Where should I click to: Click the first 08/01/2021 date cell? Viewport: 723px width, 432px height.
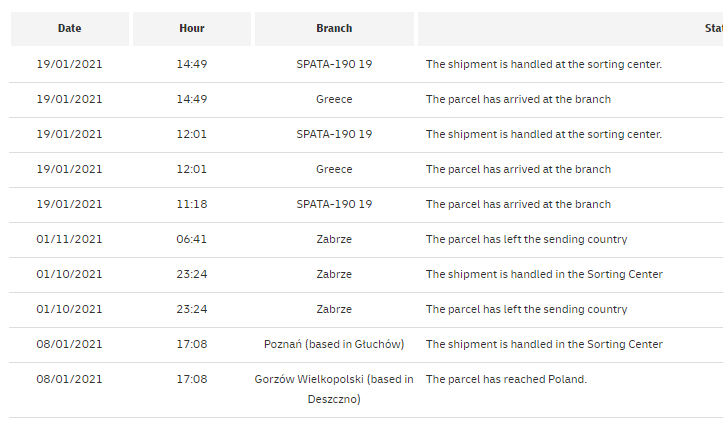point(70,345)
